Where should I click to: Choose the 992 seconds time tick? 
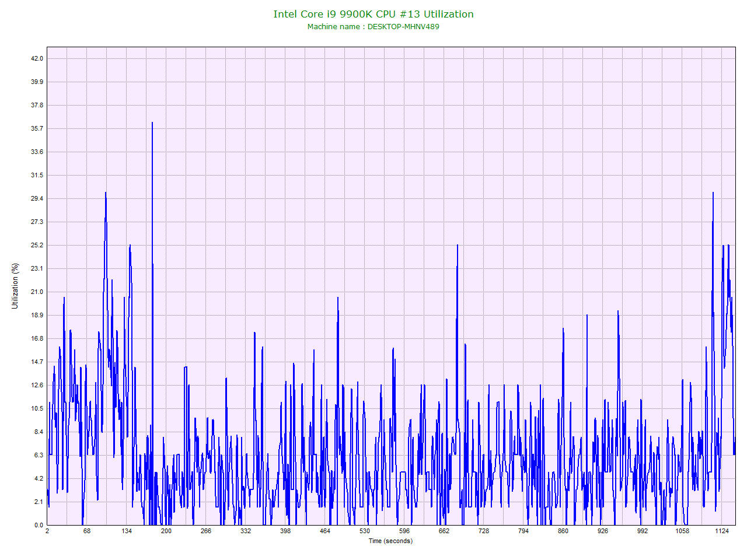(643, 531)
